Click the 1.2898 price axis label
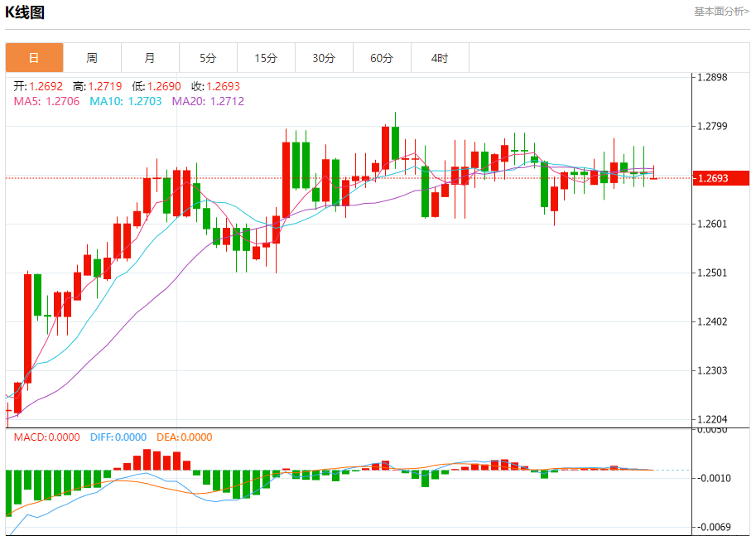Image resolution: width=756 pixels, height=536 pixels. click(712, 77)
